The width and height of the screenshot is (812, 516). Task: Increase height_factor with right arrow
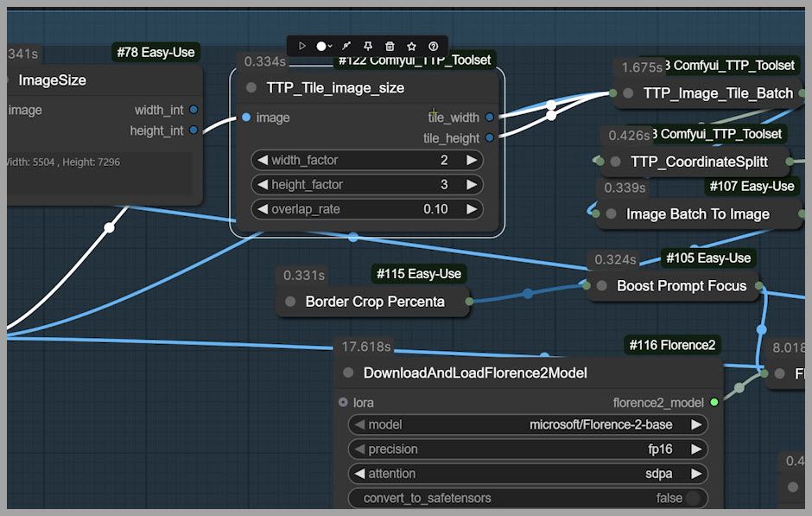[472, 184]
